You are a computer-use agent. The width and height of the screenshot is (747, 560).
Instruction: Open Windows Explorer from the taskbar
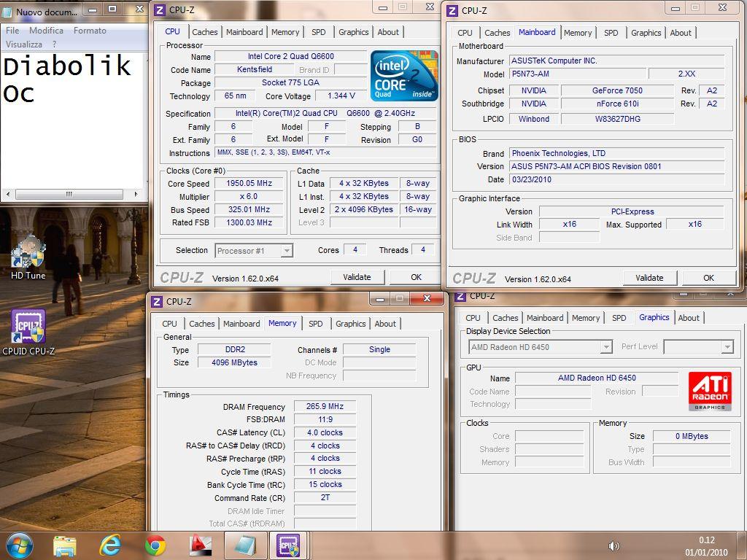click(x=64, y=545)
